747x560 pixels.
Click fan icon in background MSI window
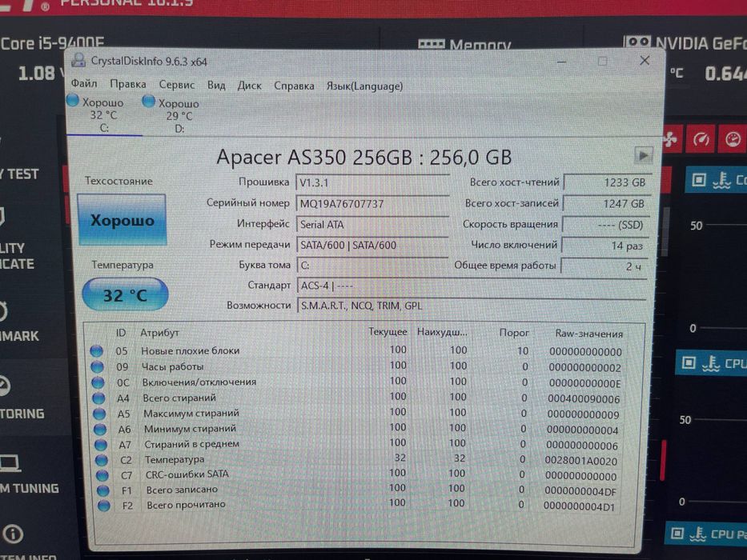click(x=671, y=139)
